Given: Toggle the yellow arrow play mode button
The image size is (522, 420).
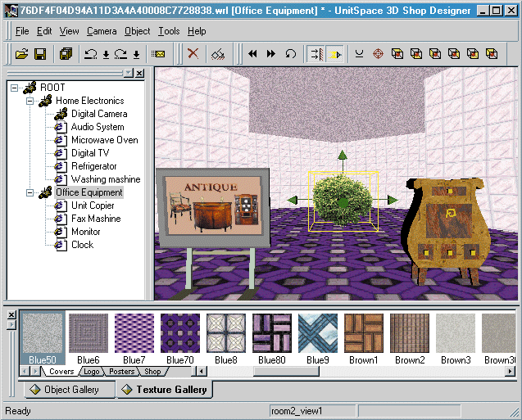Looking at the screenshot, I should [336, 54].
